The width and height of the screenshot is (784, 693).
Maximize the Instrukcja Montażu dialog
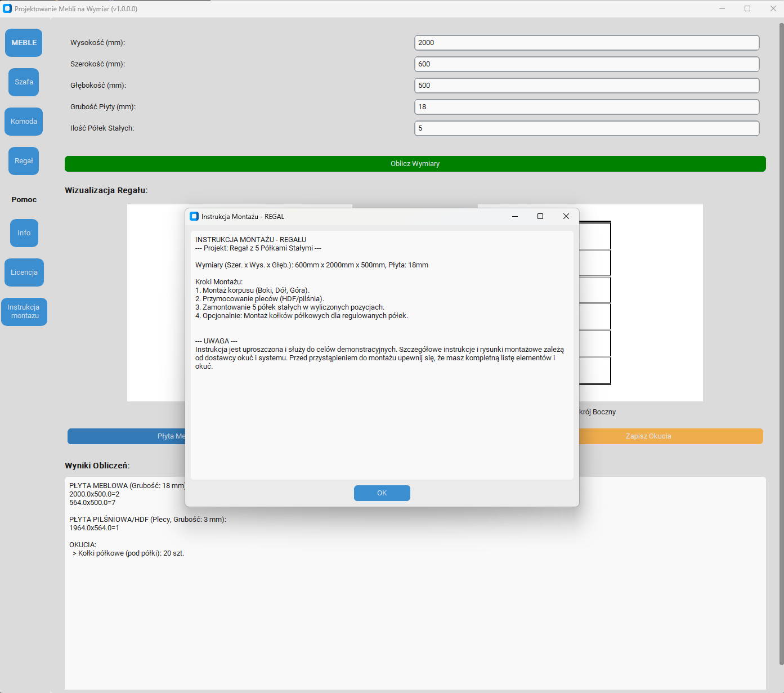point(540,216)
